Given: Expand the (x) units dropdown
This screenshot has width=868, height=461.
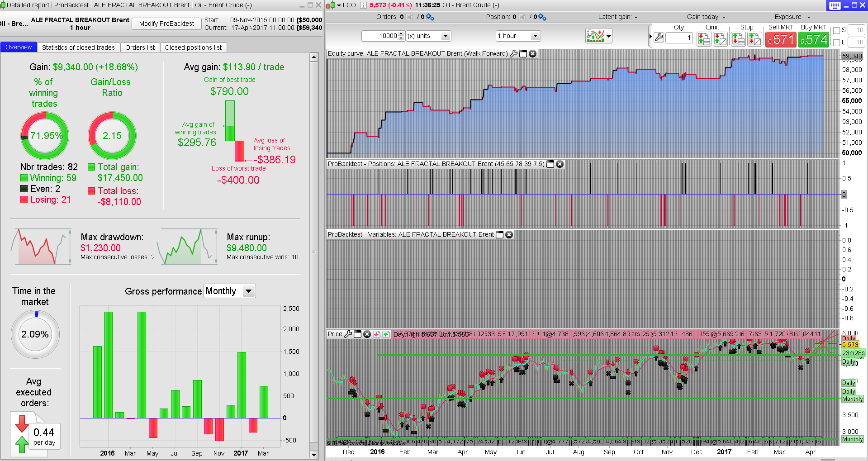Looking at the screenshot, I should coord(446,36).
